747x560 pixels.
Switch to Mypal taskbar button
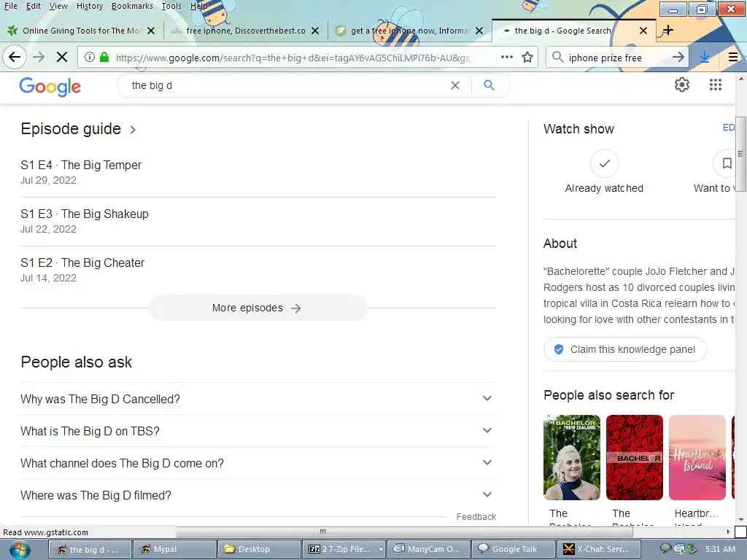pyautogui.click(x=174, y=549)
